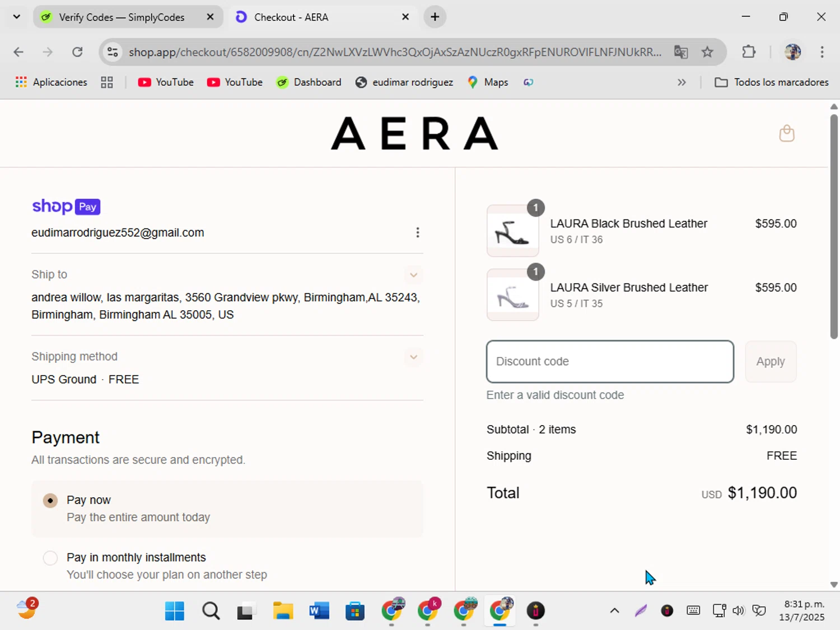Image resolution: width=840 pixels, height=630 pixels.
Task: Show more bookmarks with the double chevron
Action: 682,82
